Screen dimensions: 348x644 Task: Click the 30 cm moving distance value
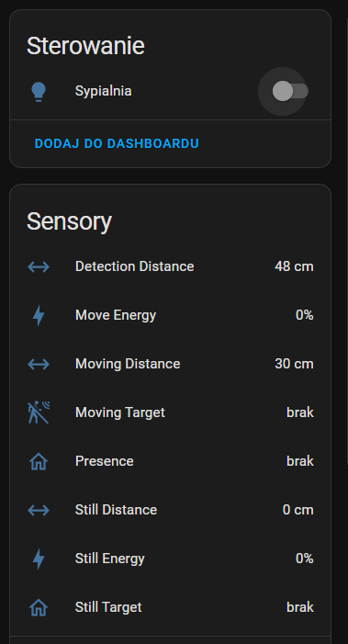294,364
